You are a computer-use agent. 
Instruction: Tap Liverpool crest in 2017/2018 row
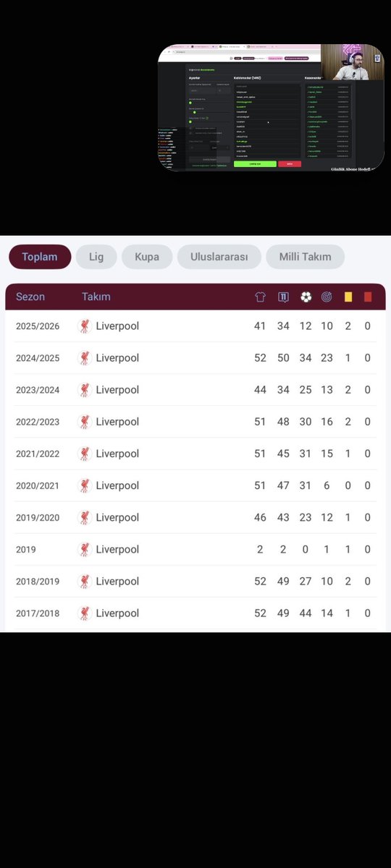85,613
